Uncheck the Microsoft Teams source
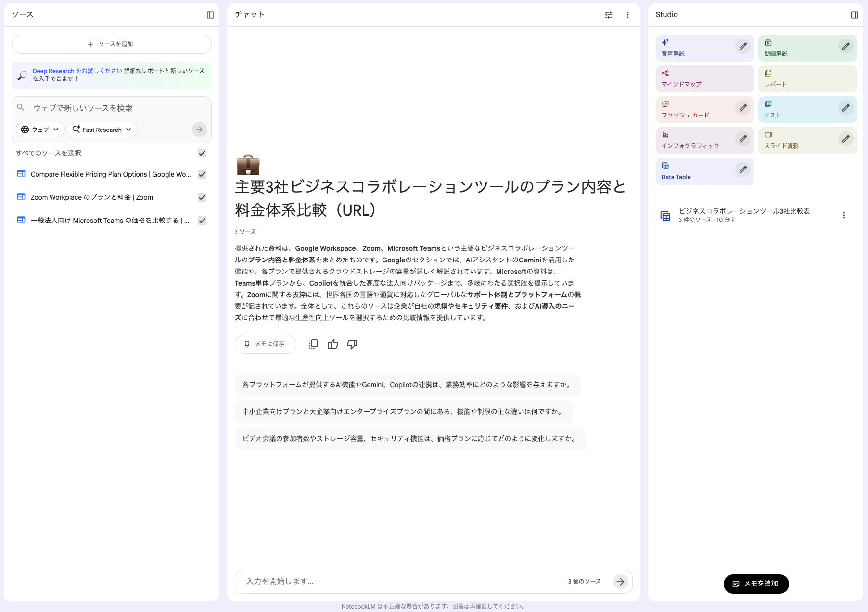 pos(201,221)
